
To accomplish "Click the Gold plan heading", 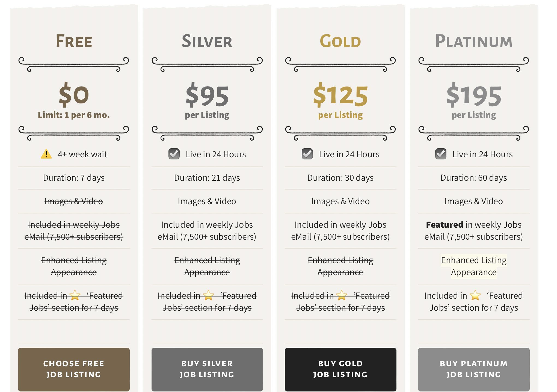I will [x=340, y=41].
